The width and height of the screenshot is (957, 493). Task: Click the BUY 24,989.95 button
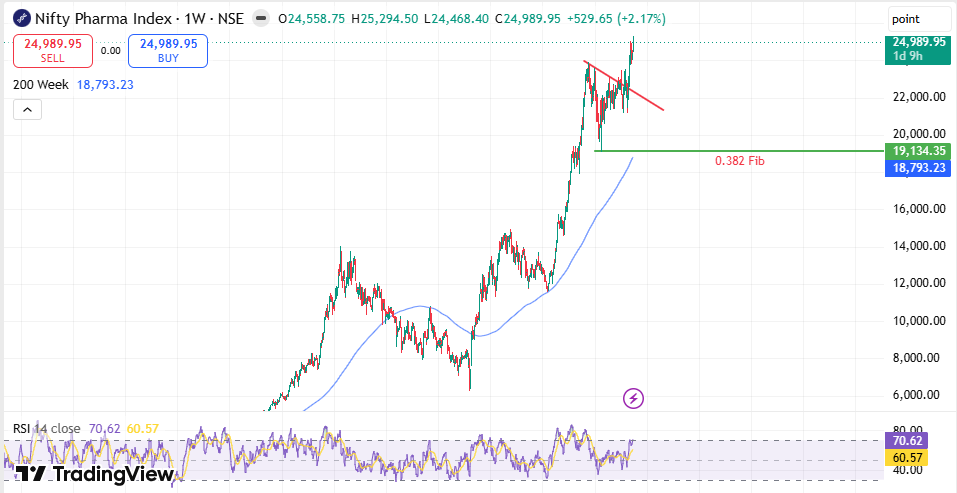pyautogui.click(x=168, y=51)
